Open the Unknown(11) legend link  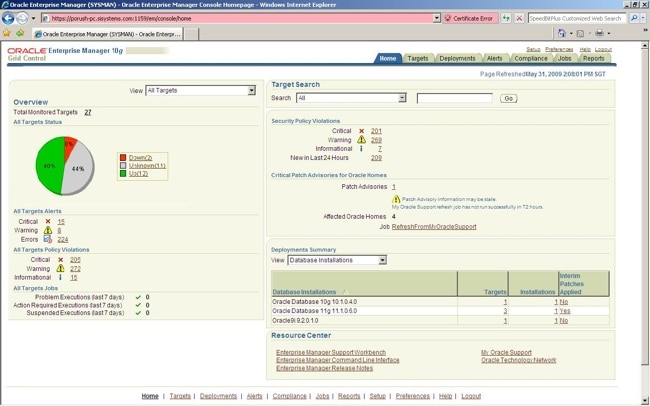coord(147,165)
